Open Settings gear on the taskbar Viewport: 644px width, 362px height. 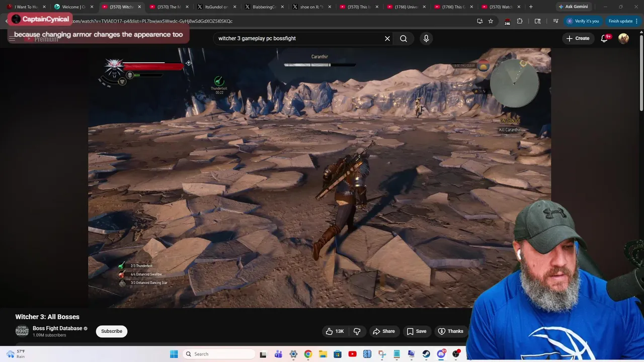pos(293,354)
